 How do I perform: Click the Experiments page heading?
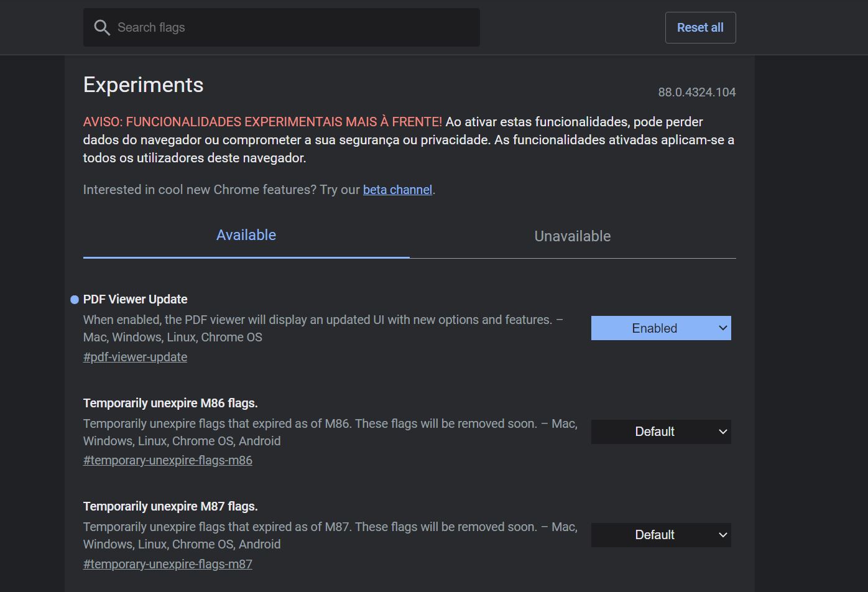coord(143,85)
